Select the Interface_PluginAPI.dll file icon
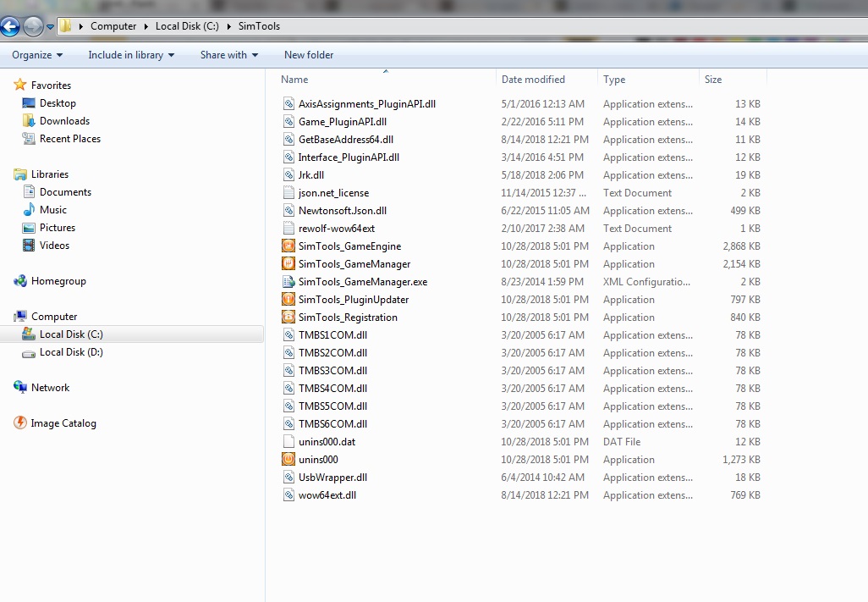This screenshot has height=602, width=868. [x=288, y=157]
